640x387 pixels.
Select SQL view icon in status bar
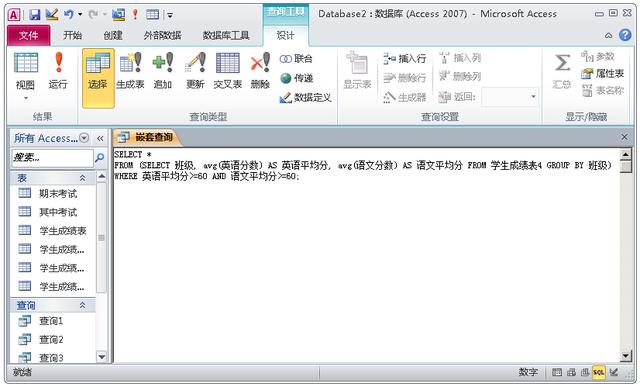pyautogui.click(x=599, y=372)
